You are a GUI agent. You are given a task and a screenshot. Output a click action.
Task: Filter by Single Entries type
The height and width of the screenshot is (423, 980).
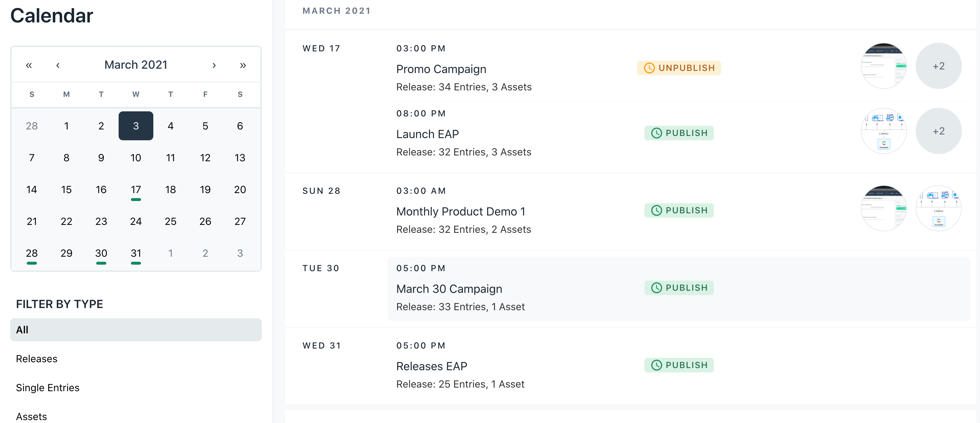(x=48, y=387)
